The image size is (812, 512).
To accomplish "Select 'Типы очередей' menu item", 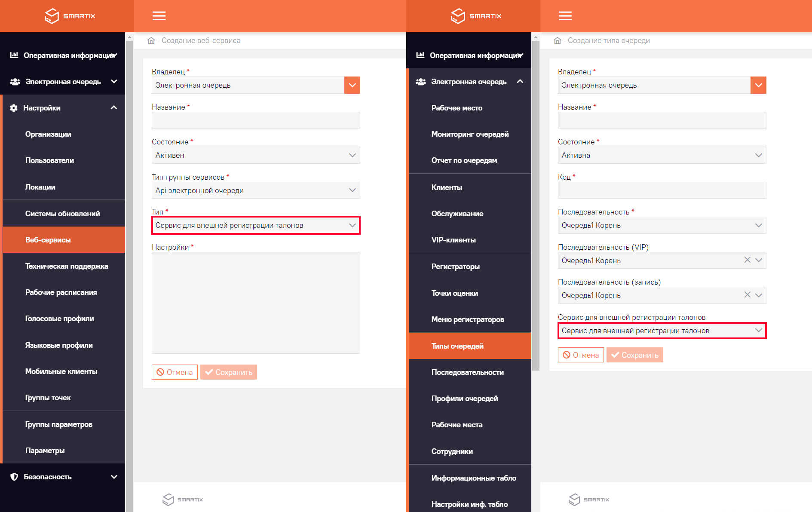I will 470,346.
